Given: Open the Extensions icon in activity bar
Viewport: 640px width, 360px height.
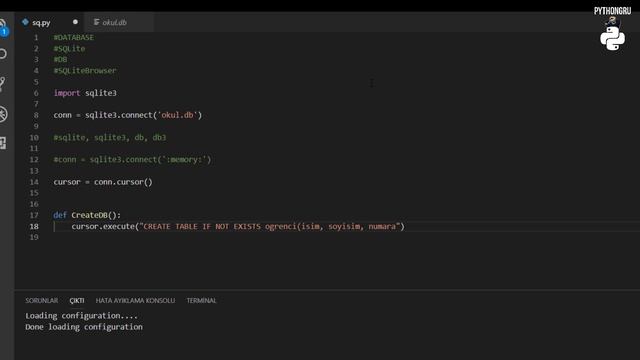Looking at the screenshot, I should point(3,143).
